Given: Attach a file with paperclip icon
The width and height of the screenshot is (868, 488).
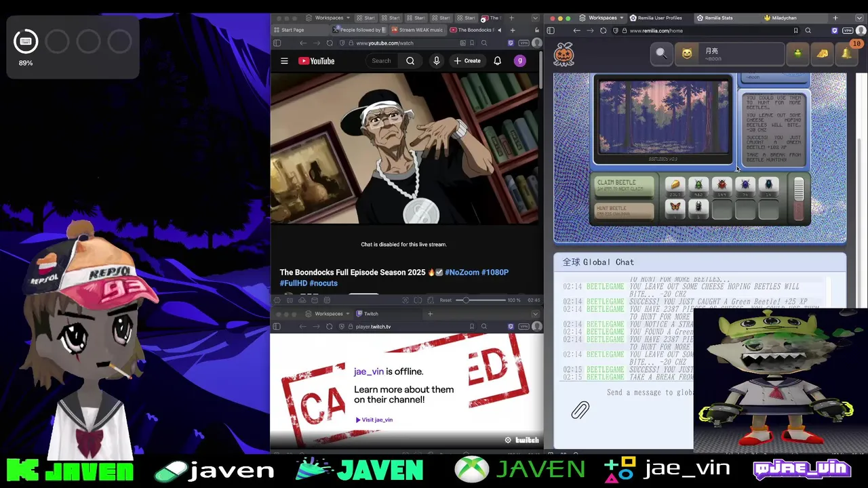Looking at the screenshot, I should pos(580,409).
